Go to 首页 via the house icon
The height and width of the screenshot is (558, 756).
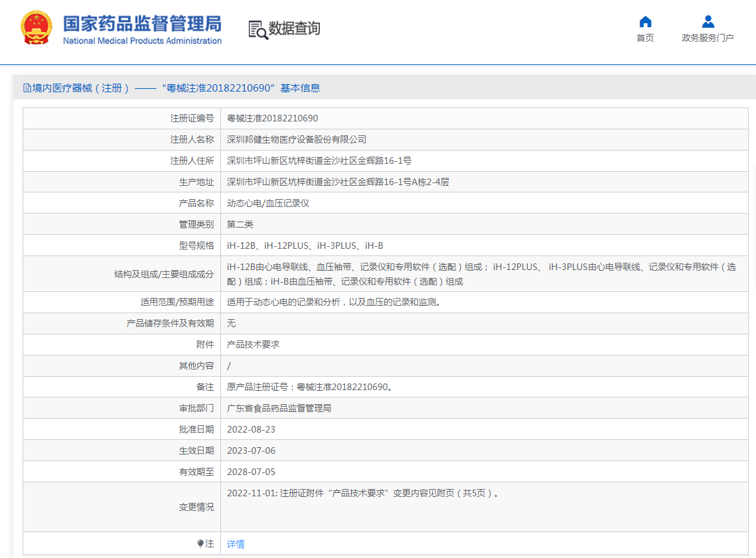(x=645, y=22)
